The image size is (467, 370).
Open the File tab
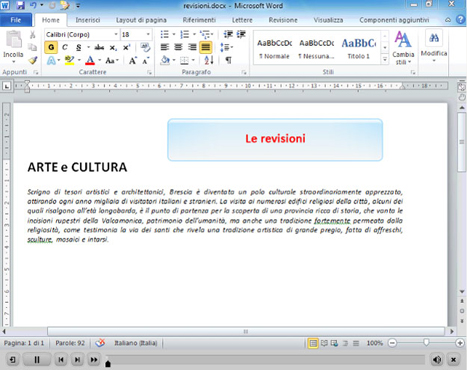pos(16,20)
